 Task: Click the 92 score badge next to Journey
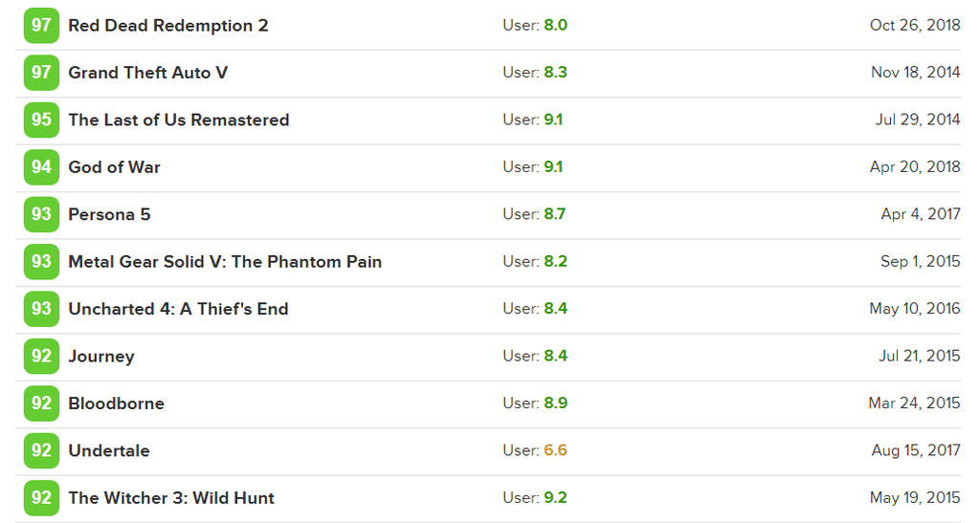click(41, 356)
